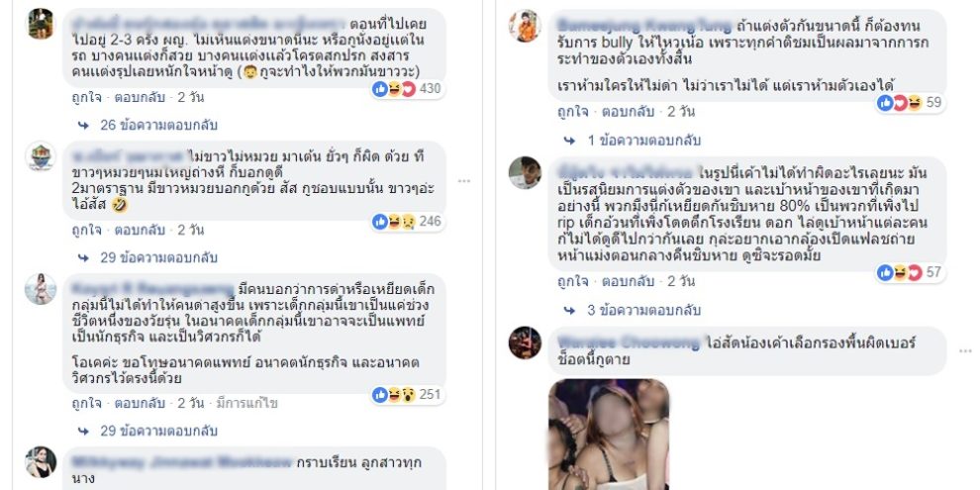The height and width of the screenshot is (490, 980).
Task: Open reactions on the comment with 59 reactions
Action: click(x=911, y=103)
